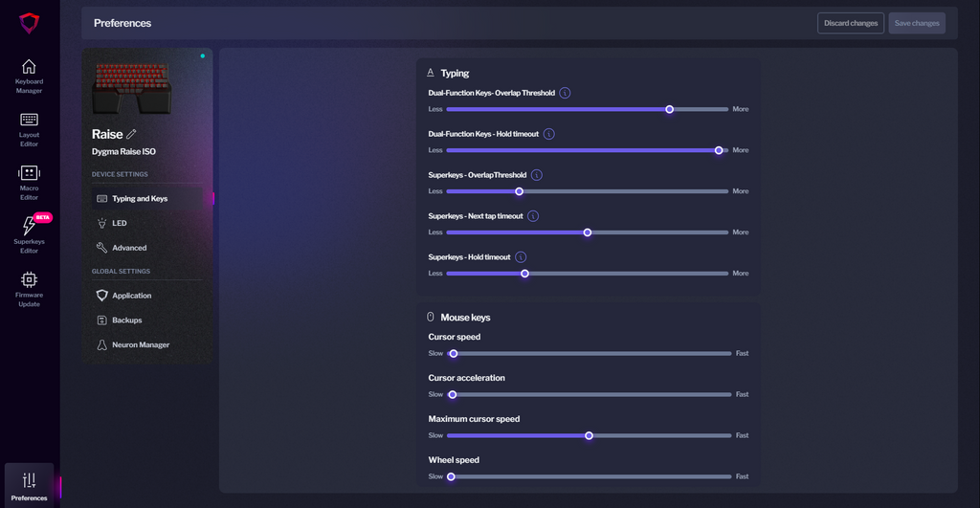This screenshot has height=508, width=980.
Task: Open the Superkeys Editor
Action: (x=29, y=235)
